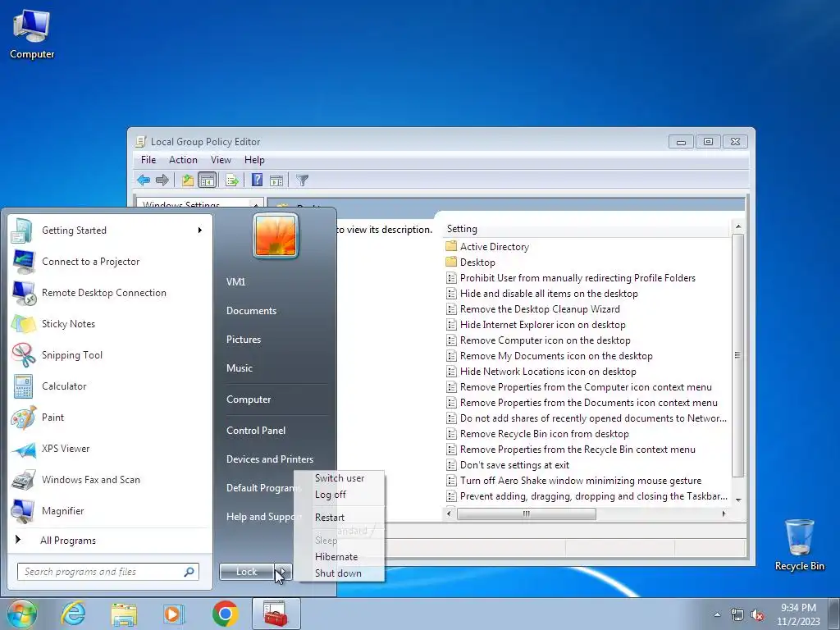Open Windows Fax and Scan
Image resolution: width=840 pixels, height=630 pixels.
(110, 479)
